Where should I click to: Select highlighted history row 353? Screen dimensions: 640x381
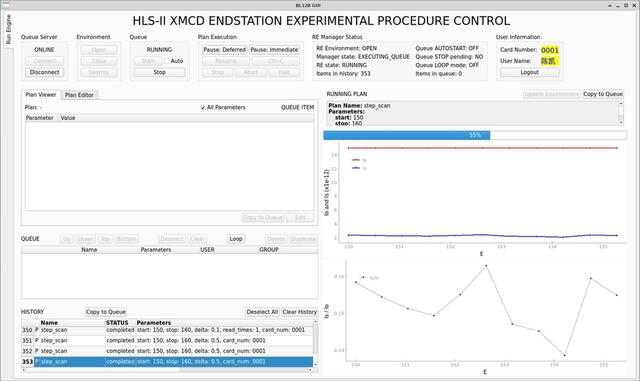pyautogui.click(x=167, y=362)
